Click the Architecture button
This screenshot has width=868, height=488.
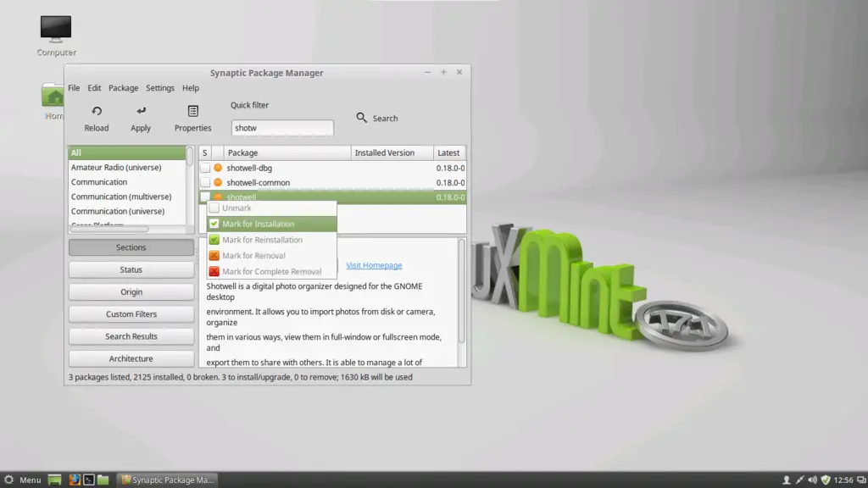click(131, 358)
